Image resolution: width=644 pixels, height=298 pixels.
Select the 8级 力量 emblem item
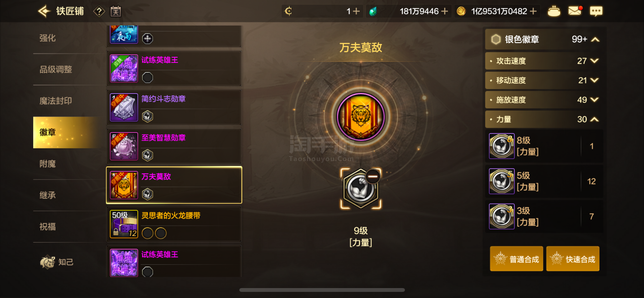[x=544, y=146]
